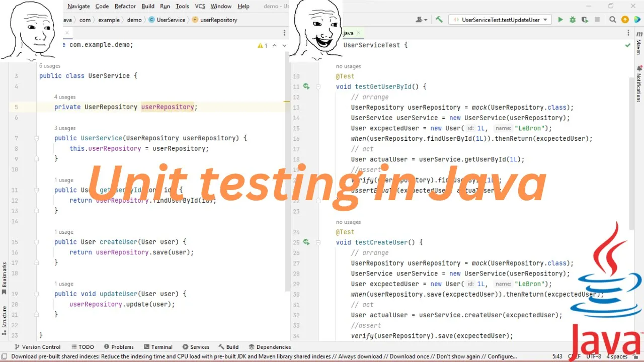Open the Tools menu

182,6
